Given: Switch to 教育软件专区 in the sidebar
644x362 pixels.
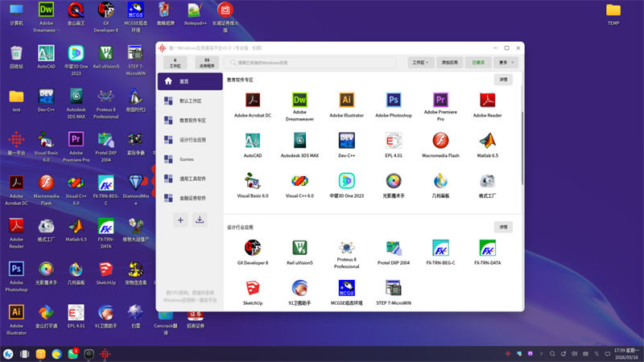Looking at the screenshot, I should click(x=189, y=121).
